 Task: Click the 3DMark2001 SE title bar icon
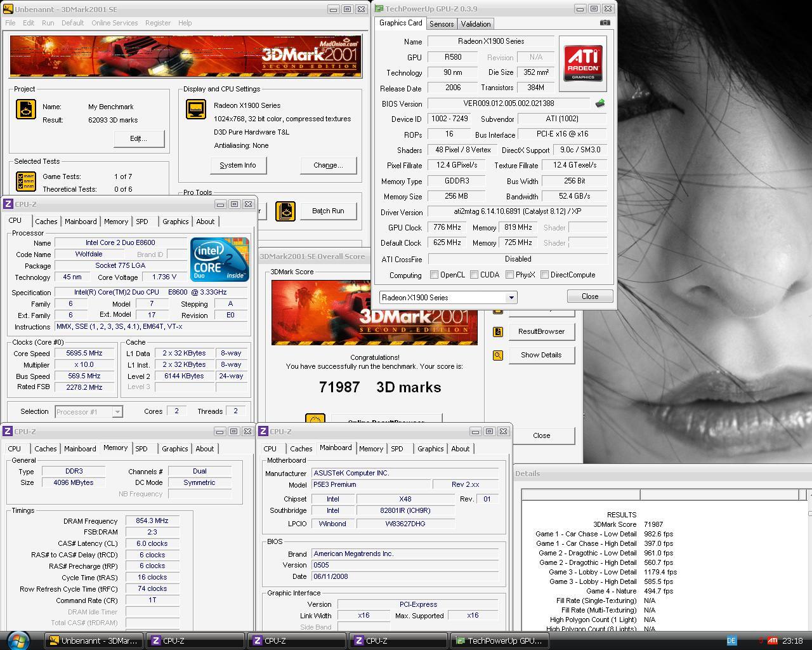tap(8, 9)
